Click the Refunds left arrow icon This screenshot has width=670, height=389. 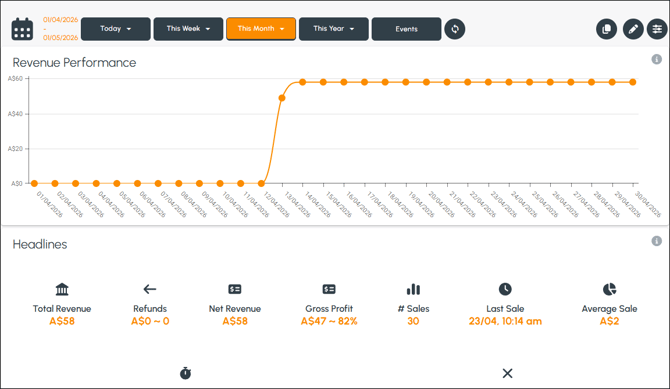pyautogui.click(x=150, y=289)
